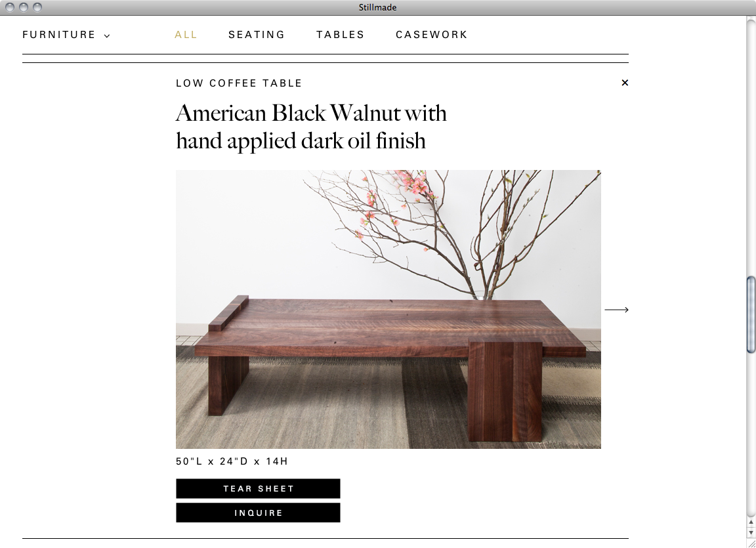Image resolution: width=756 pixels, height=548 pixels.
Task: Filter by Casework category
Action: tap(432, 35)
